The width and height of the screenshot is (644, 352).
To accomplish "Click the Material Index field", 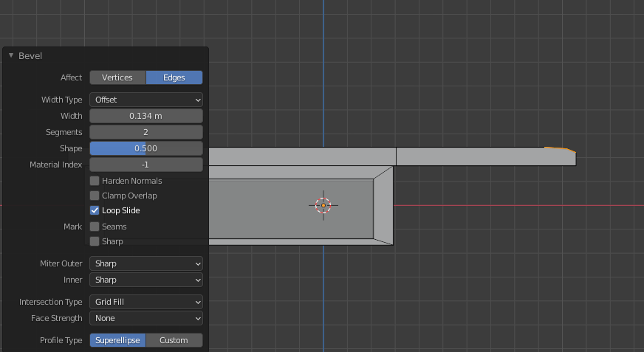I will [x=146, y=165].
